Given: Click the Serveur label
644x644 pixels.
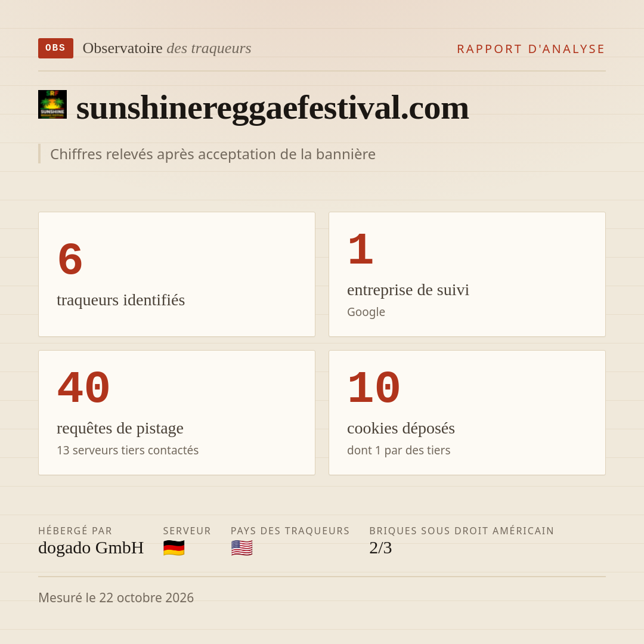Looking at the screenshot, I should click(187, 531).
